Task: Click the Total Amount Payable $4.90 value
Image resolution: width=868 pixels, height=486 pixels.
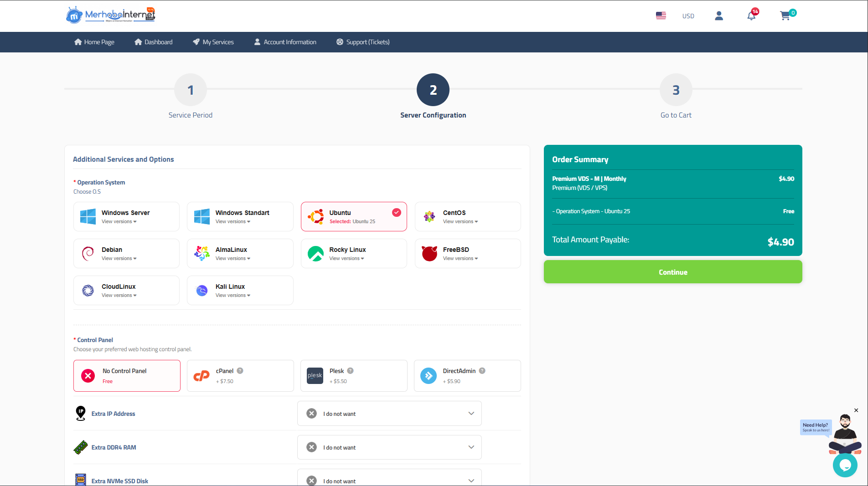Action: coord(780,242)
